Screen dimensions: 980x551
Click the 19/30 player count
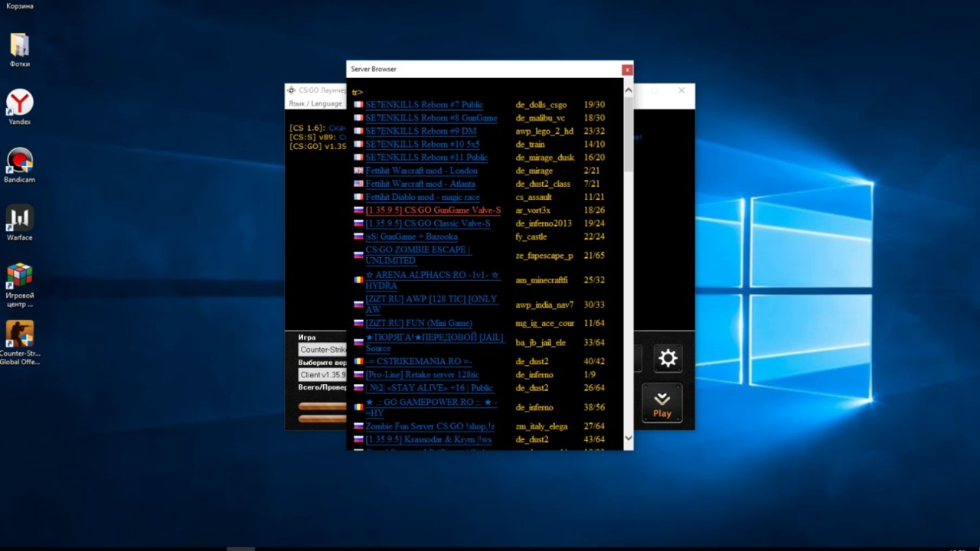(594, 105)
